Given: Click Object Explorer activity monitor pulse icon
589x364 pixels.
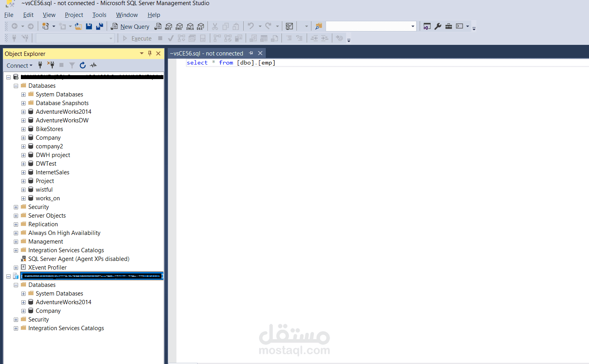Looking at the screenshot, I should (93, 65).
